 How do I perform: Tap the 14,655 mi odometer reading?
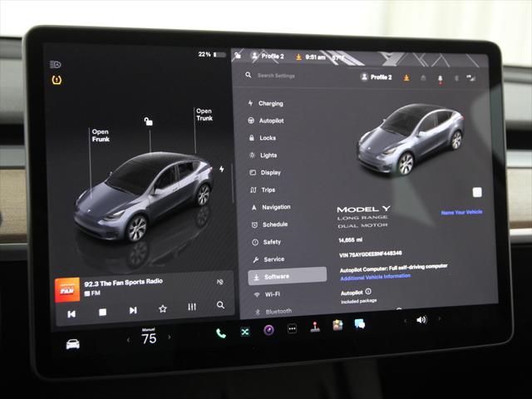click(x=351, y=240)
